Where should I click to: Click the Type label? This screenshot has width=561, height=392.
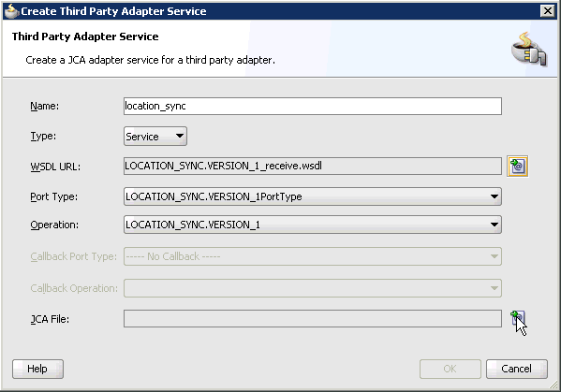point(43,137)
